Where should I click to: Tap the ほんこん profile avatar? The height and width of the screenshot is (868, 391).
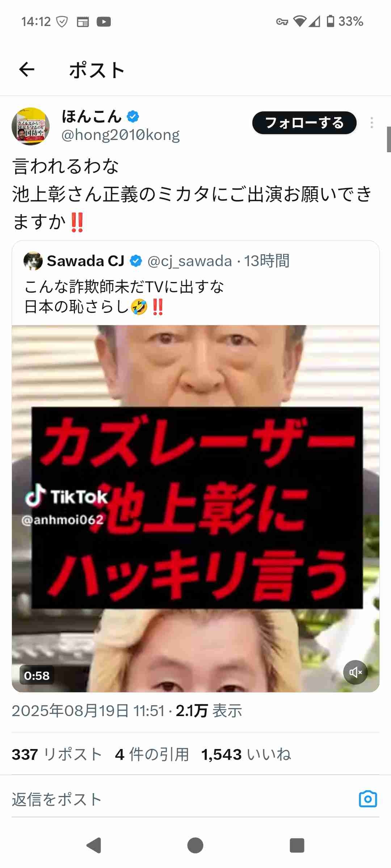(x=30, y=126)
